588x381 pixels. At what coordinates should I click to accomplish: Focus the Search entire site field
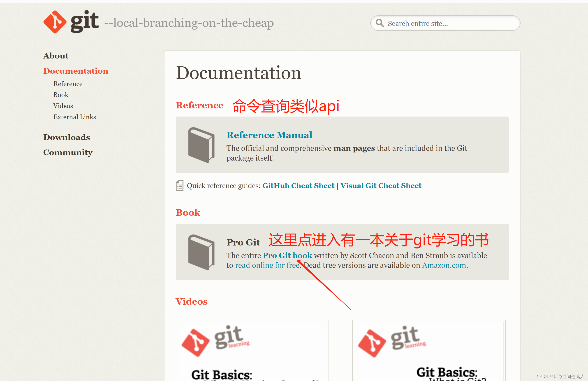(445, 23)
